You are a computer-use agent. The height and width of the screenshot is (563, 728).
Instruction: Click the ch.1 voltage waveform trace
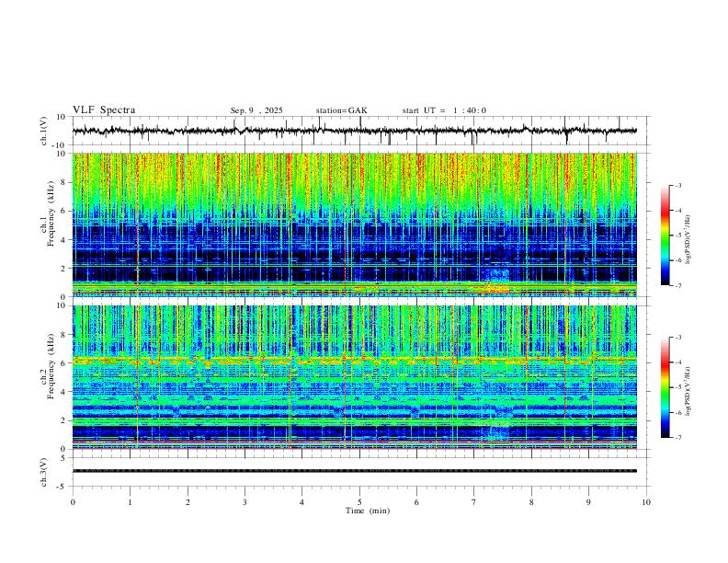tap(355, 131)
